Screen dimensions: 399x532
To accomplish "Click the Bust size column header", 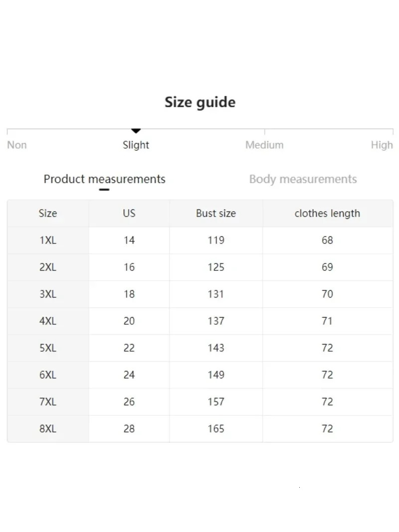I will 216,213.
